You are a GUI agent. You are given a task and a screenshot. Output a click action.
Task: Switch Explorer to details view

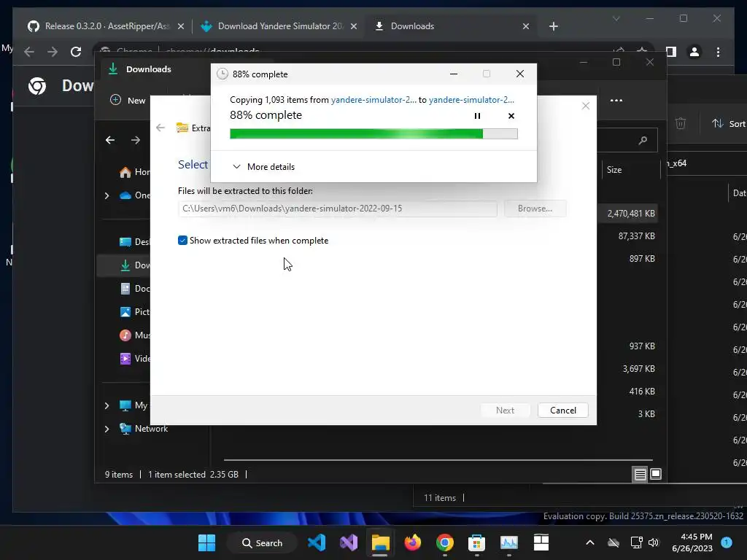[x=640, y=474]
